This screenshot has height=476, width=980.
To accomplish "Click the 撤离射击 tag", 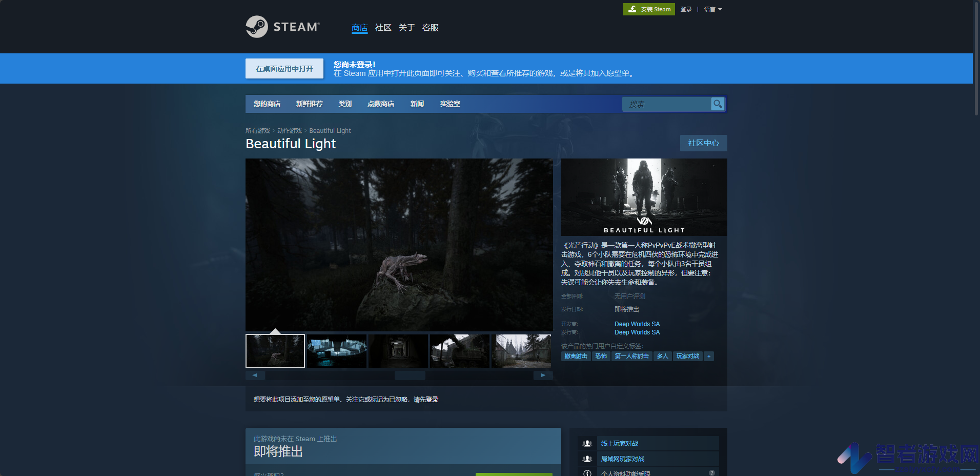I will pyautogui.click(x=576, y=356).
